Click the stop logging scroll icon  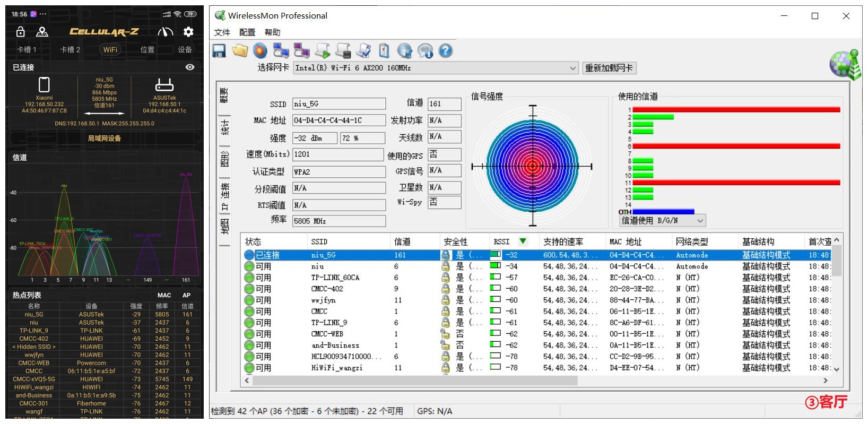[343, 51]
